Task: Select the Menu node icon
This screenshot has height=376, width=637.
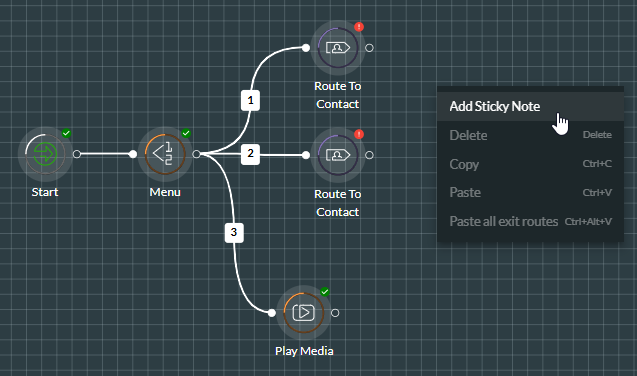Action: coord(165,154)
